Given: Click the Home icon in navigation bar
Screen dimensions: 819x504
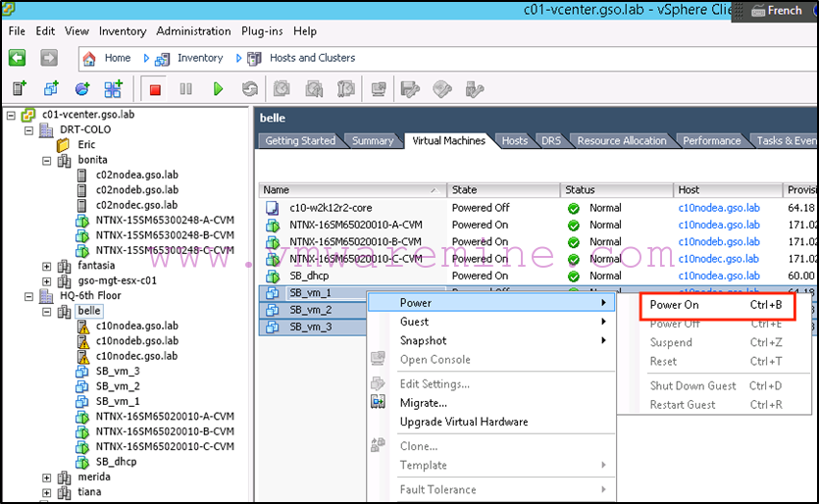Looking at the screenshot, I should [x=89, y=59].
